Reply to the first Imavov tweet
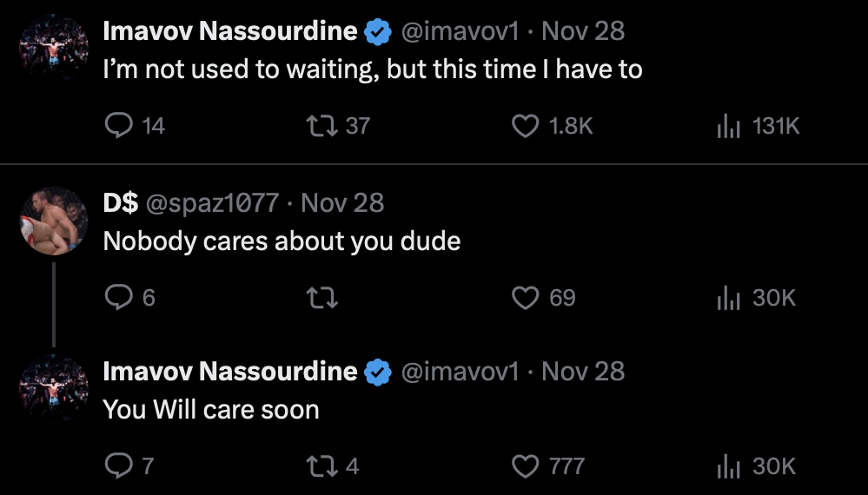The image size is (868, 495). pos(117,127)
